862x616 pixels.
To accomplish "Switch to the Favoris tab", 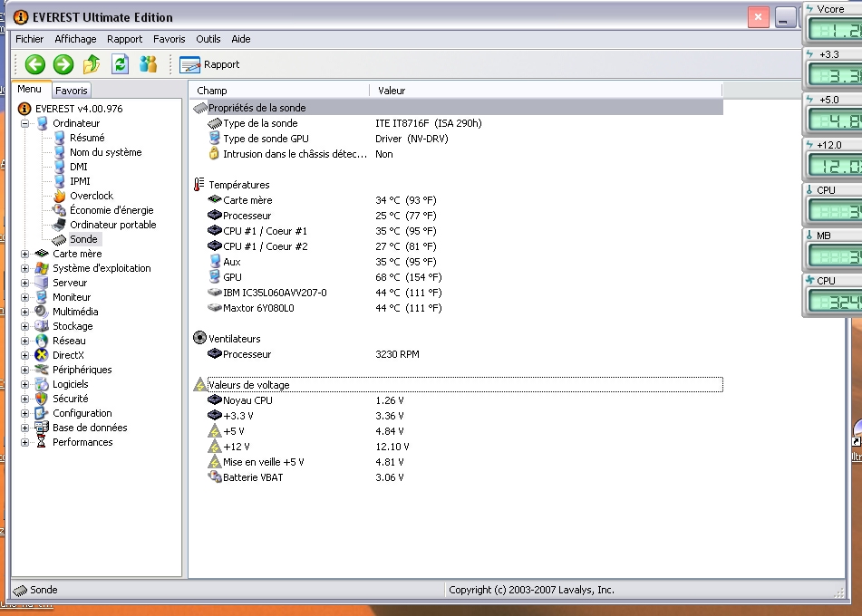I will click(72, 91).
